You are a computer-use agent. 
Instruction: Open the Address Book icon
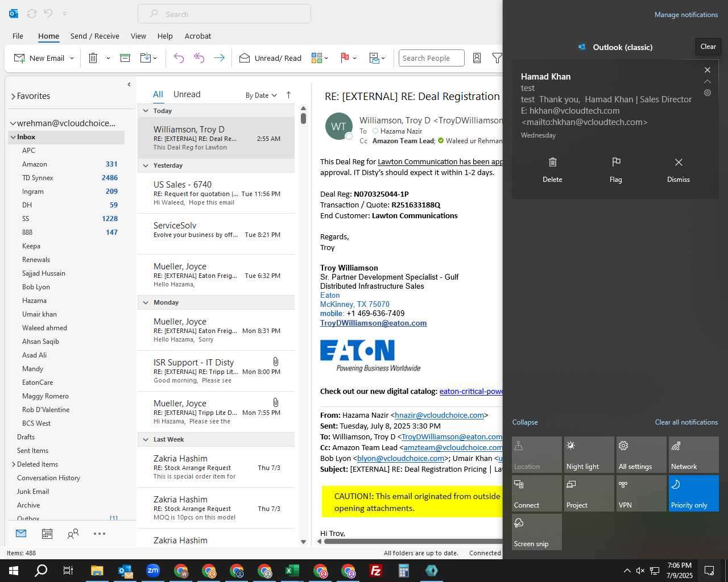[x=477, y=58]
